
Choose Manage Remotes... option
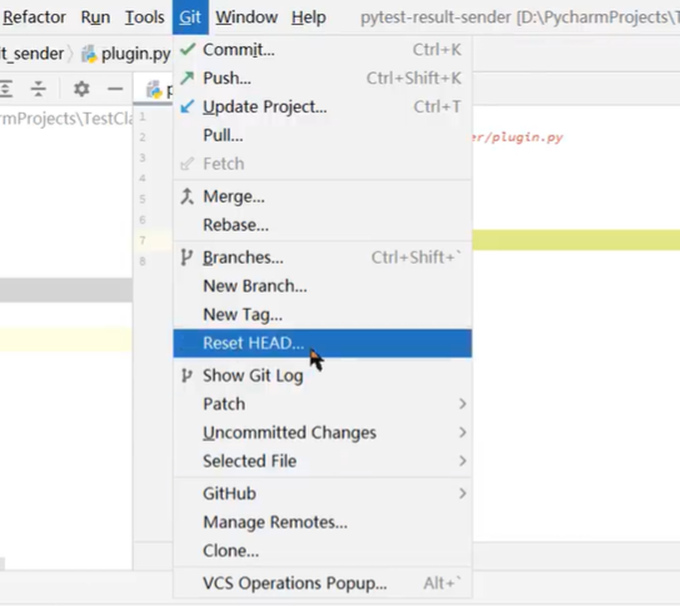(x=275, y=522)
